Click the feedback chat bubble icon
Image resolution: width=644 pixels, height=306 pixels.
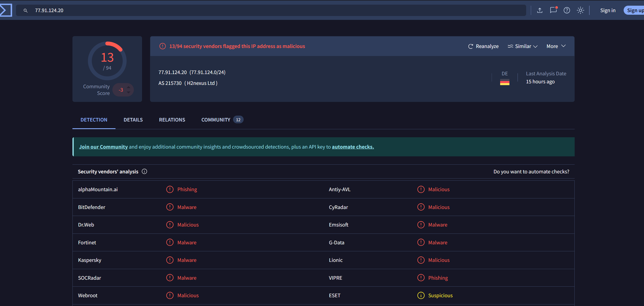tap(553, 10)
